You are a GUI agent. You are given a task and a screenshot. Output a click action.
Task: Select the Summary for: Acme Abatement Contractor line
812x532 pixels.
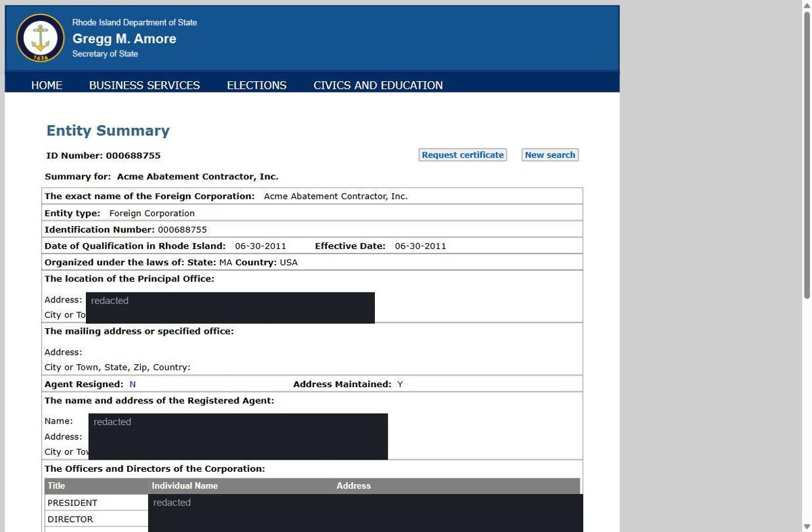click(162, 177)
